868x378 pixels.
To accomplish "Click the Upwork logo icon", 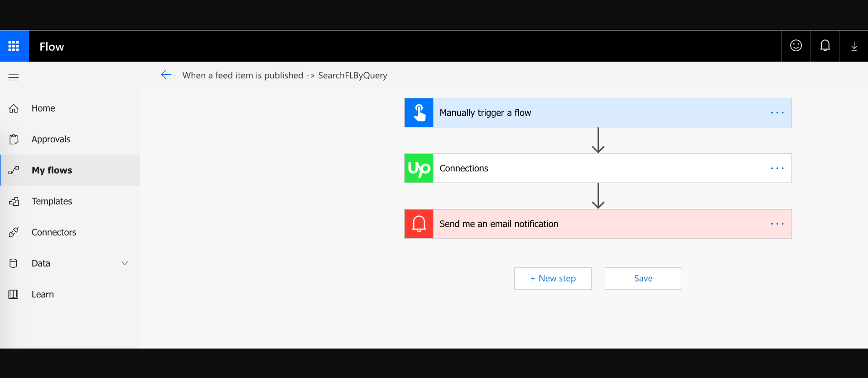I will pyautogui.click(x=419, y=169).
